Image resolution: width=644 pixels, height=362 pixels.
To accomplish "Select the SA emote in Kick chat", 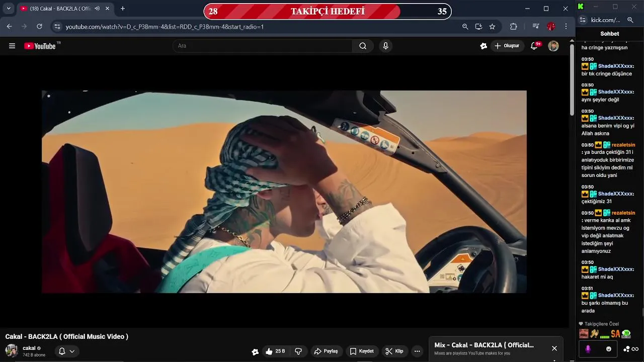I will (615, 334).
